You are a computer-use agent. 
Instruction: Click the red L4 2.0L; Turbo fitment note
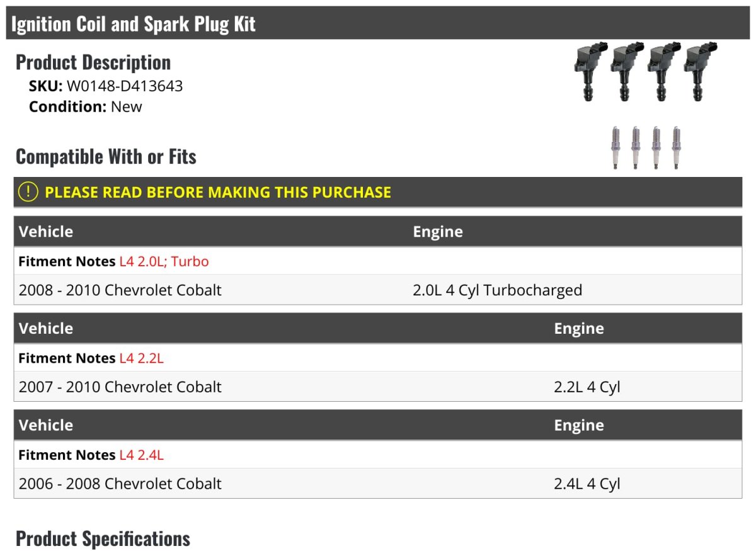click(x=164, y=261)
